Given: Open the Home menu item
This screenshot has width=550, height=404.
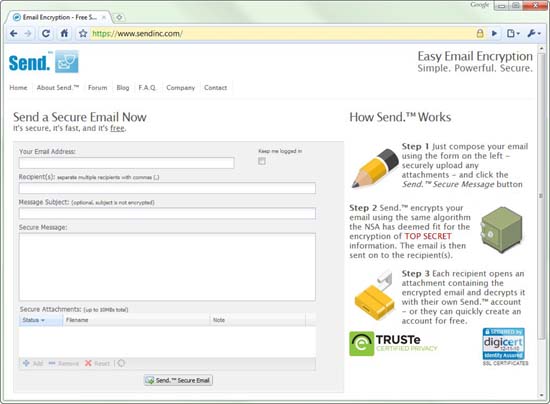Looking at the screenshot, I should (18, 88).
